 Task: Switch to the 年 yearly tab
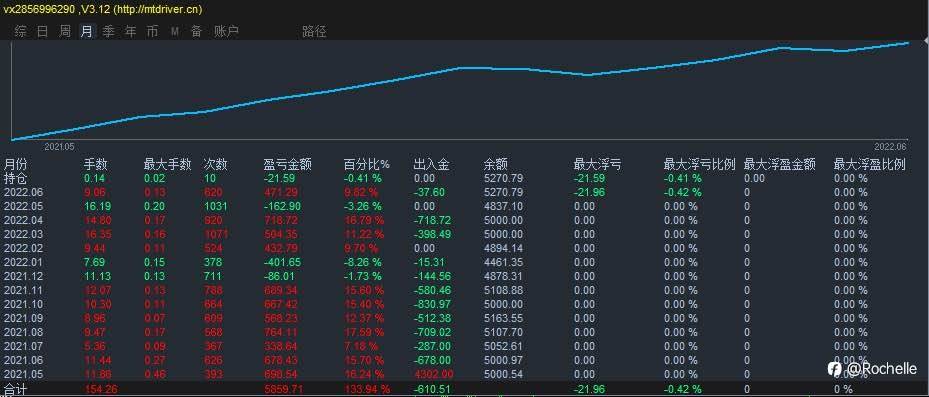click(x=130, y=31)
